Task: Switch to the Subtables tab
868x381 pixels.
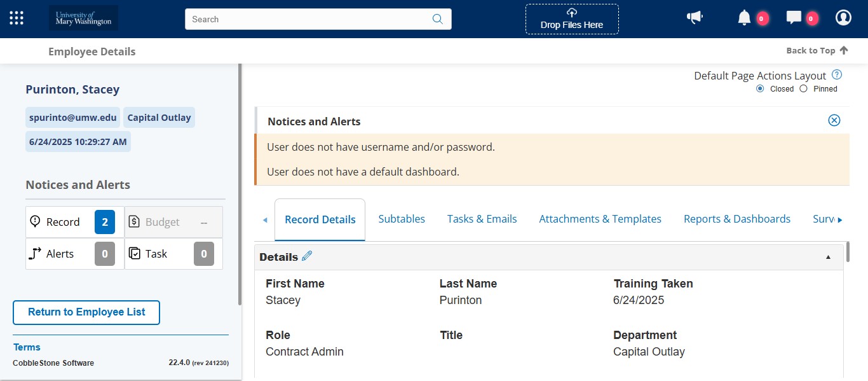Action: [402, 218]
